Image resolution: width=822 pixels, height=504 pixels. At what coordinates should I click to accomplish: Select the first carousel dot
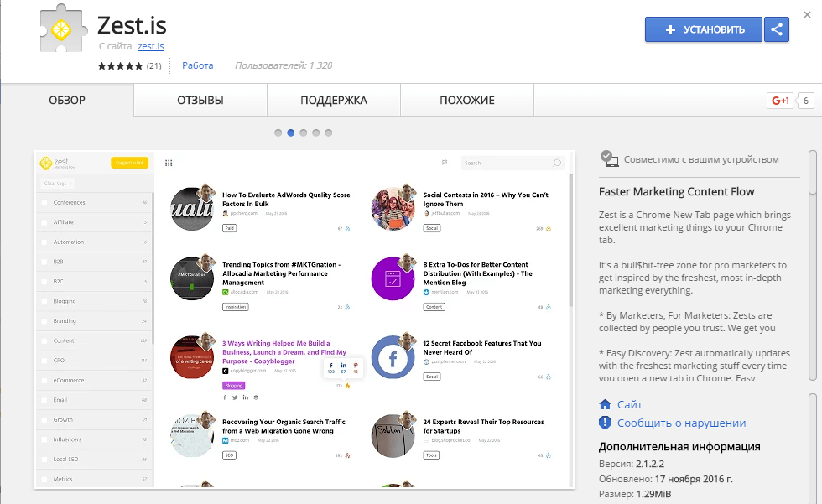tap(278, 132)
